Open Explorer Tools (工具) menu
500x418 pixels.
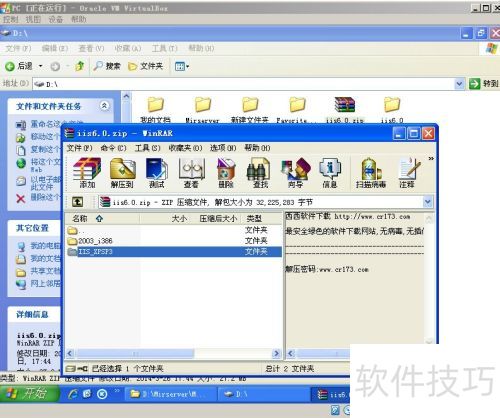(165, 48)
